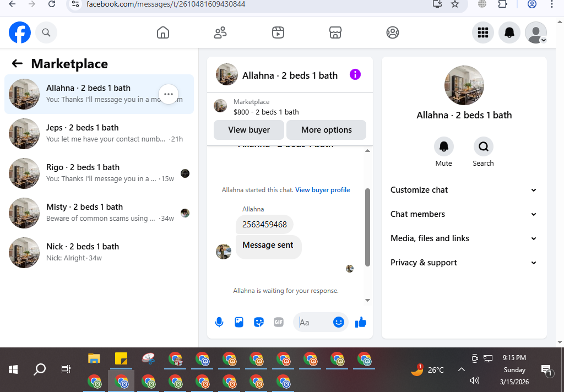This screenshot has height=392, width=564.
Task: Click Allahna's large profile picture in info panel
Action: tap(464, 85)
